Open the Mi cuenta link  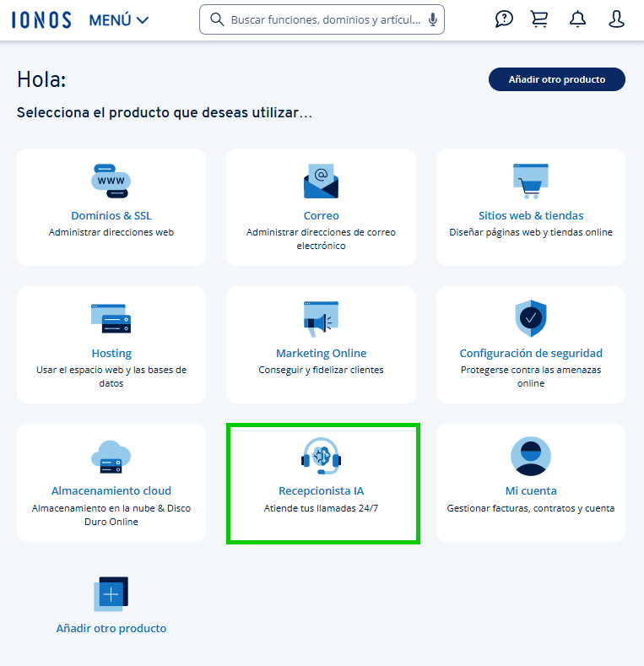(x=531, y=491)
